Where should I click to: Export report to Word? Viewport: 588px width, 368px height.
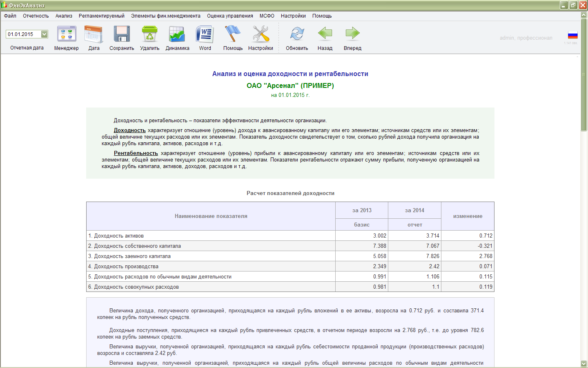click(x=205, y=34)
